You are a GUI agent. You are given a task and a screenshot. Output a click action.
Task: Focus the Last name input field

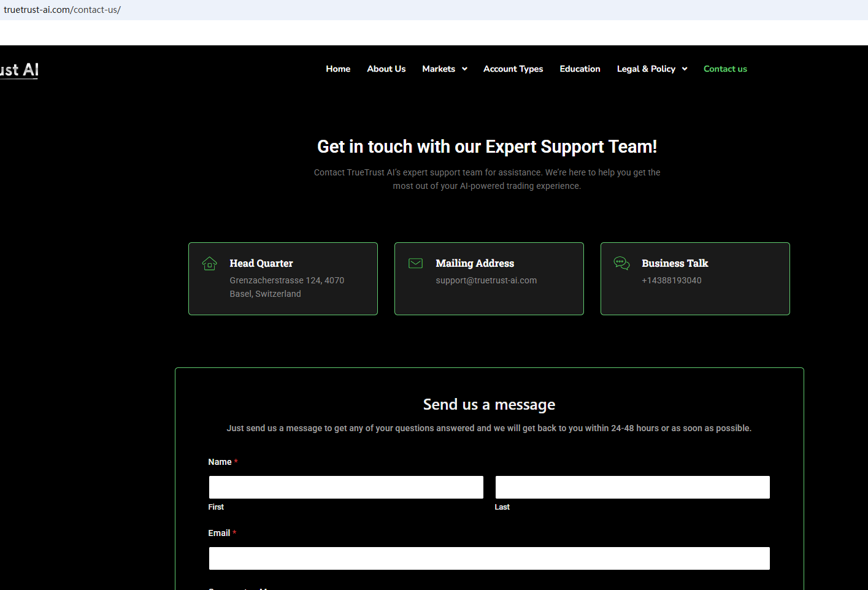tap(632, 487)
